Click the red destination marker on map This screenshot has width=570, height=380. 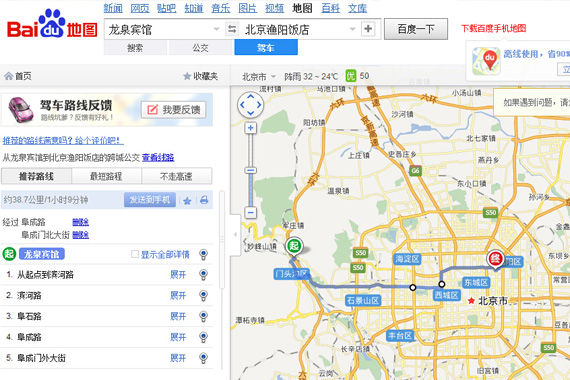tap(495, 260)
